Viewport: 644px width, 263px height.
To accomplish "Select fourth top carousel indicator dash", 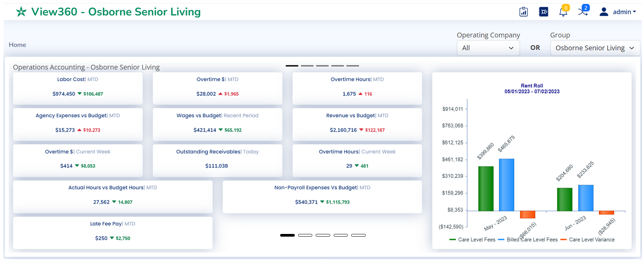I will [338, 66].
